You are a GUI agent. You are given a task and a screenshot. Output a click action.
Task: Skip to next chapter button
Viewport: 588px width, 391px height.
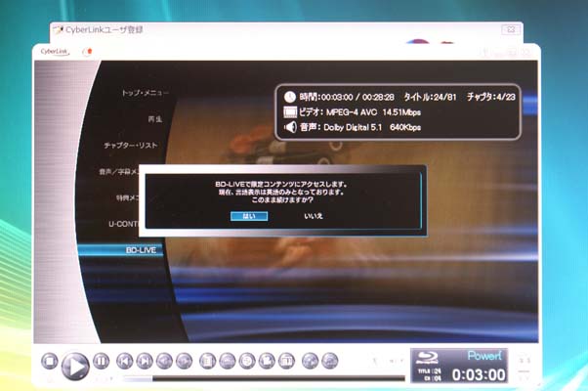point(145,362)
